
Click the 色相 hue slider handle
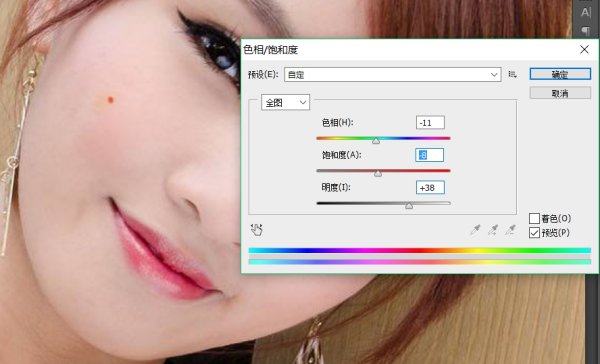click(376, 141)
